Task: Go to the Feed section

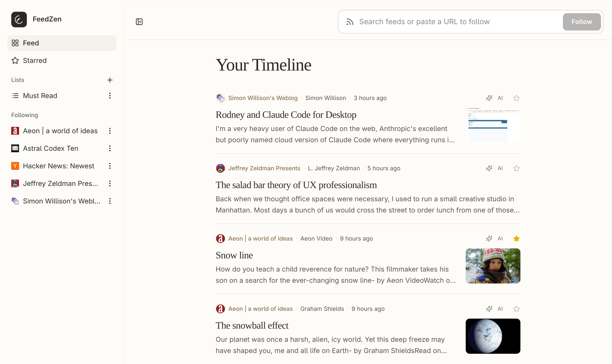Action: [62, 43]
